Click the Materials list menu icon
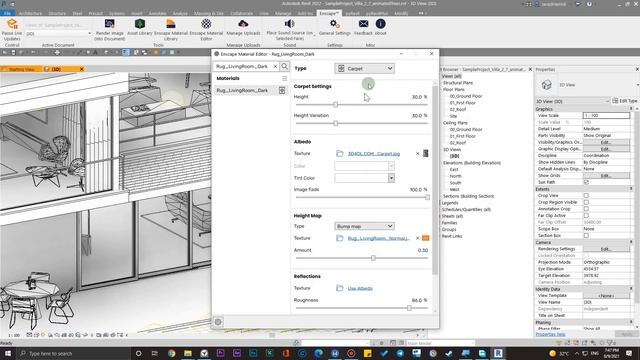 click(x=284, y=78)
